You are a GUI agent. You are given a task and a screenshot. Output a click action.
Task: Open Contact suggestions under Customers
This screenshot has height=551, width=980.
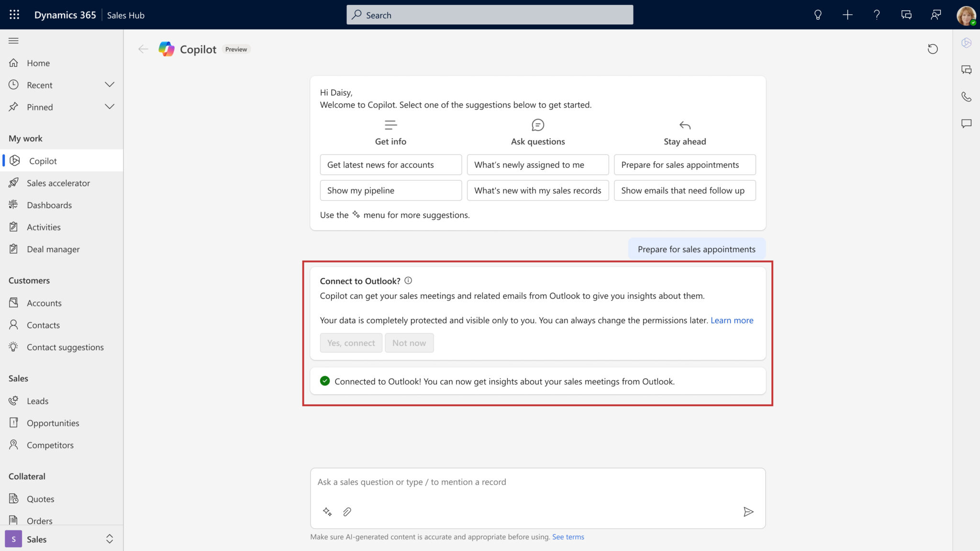(65, 347)
